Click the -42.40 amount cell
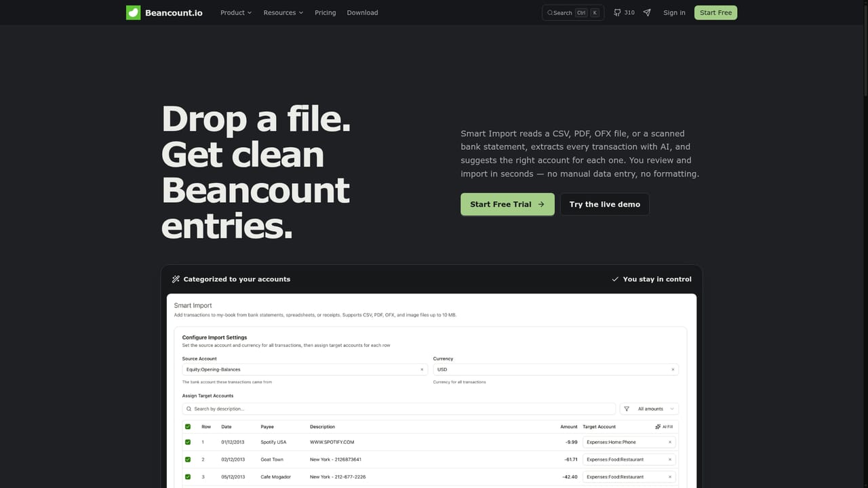The width and height of the screenshot is (868, 488). click(570, 477)
